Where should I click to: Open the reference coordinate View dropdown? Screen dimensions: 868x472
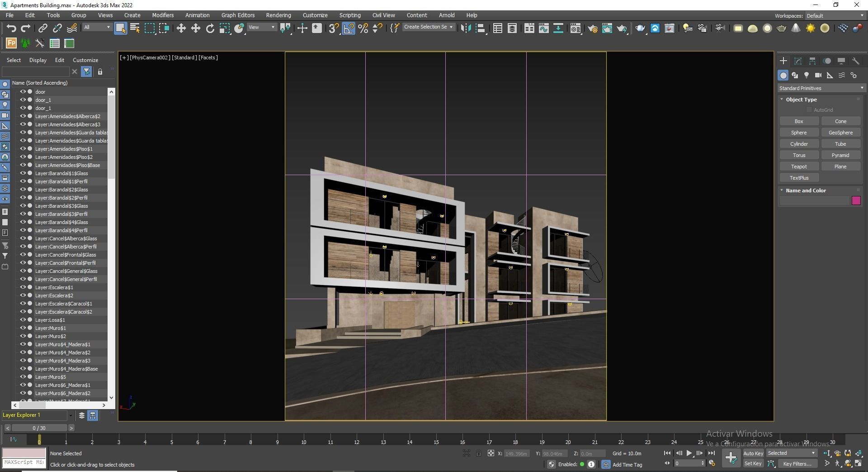pyautogui.click(x=262, y=28)
